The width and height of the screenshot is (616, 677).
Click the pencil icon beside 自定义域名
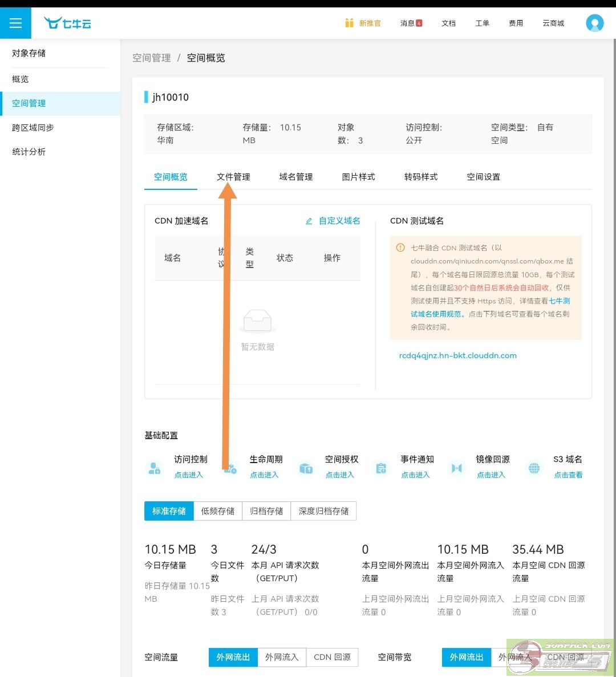point(309,221)
